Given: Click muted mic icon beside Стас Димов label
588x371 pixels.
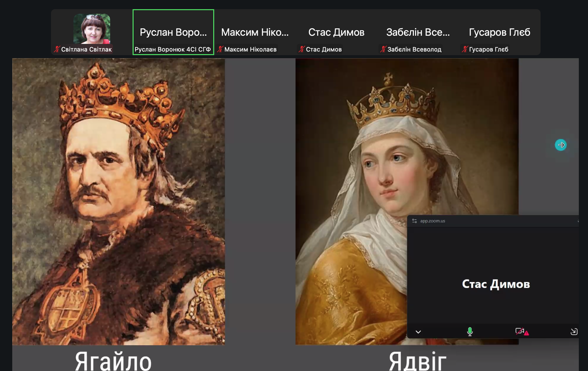Looking at the screenshot, I should point(302,49).
